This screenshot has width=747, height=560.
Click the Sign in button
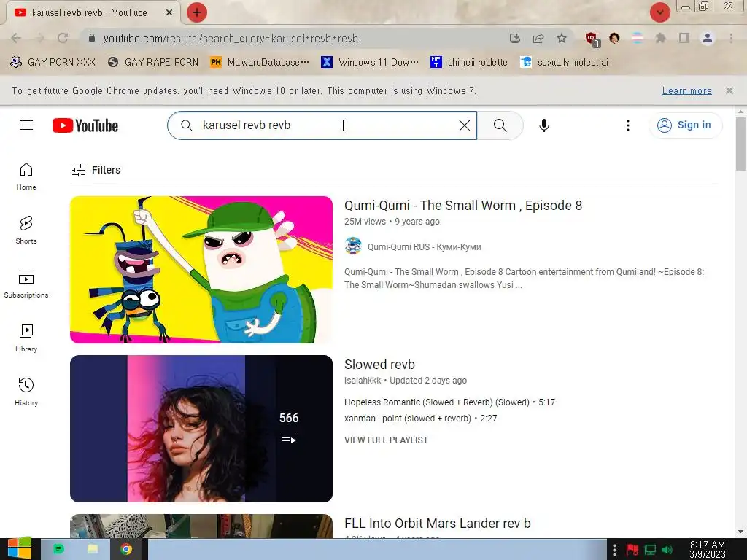pos(685,125)
